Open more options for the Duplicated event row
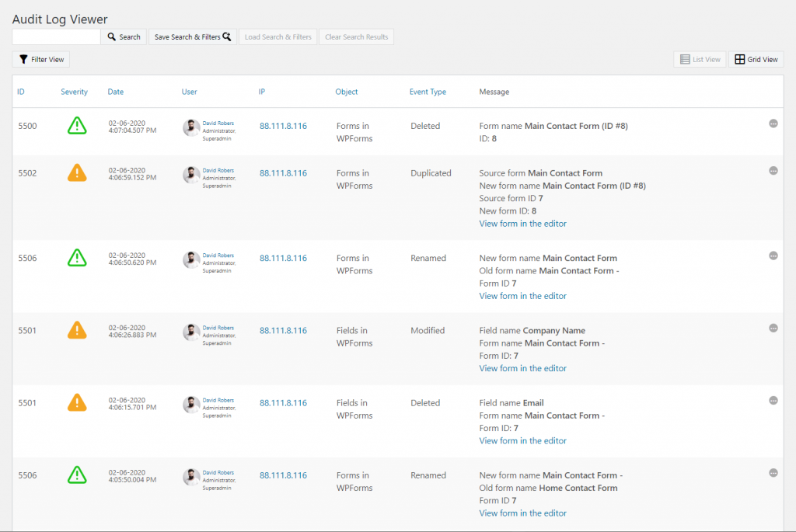This screenshot has width=796, height=532. click(773, 171)
